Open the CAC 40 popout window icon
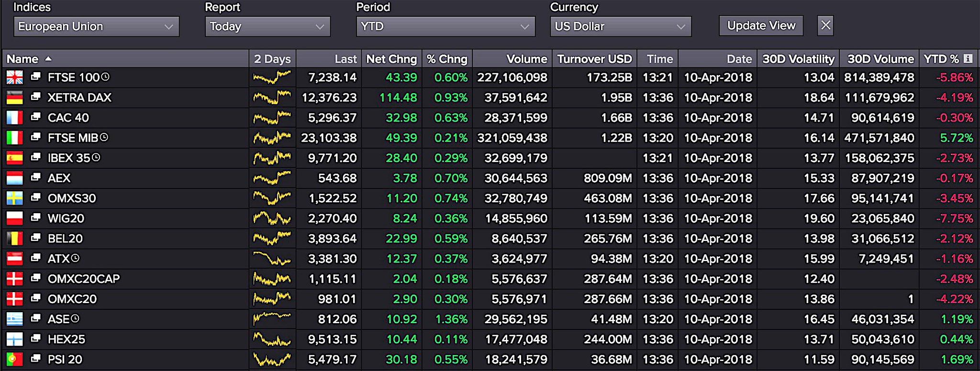The image size is (980, 371). (35, 117)
